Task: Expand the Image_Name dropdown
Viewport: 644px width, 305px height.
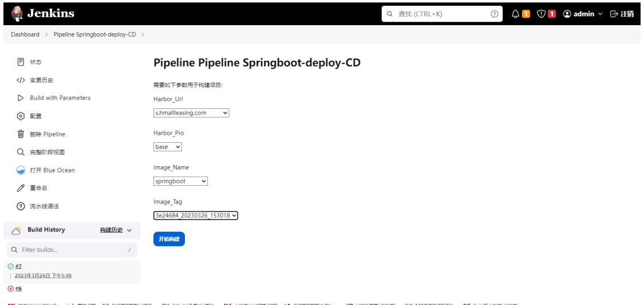Action: (x=180, y=181)
